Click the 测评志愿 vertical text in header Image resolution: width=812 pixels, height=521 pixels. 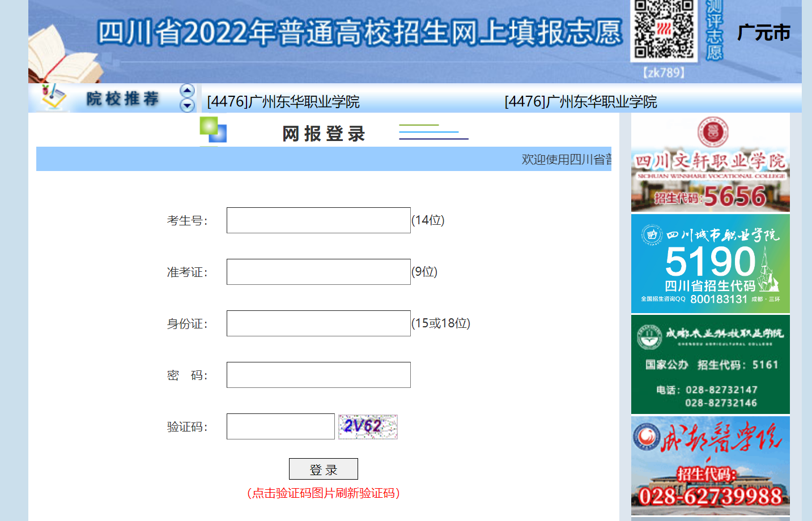714,31
